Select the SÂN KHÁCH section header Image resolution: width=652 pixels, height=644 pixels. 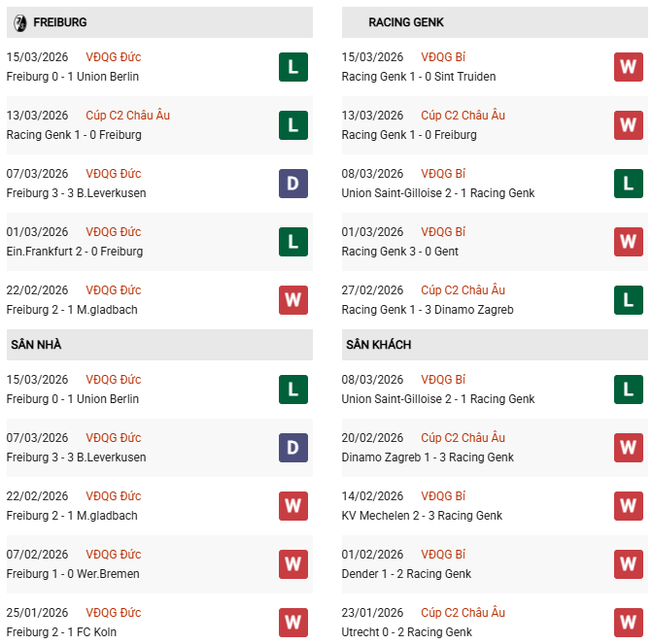[x=378, y=345]
